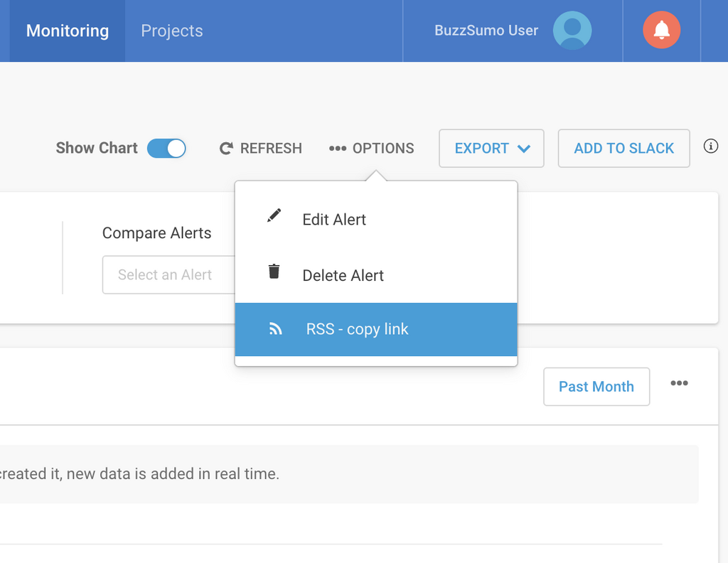Click the info circle icon

(710, 146)
